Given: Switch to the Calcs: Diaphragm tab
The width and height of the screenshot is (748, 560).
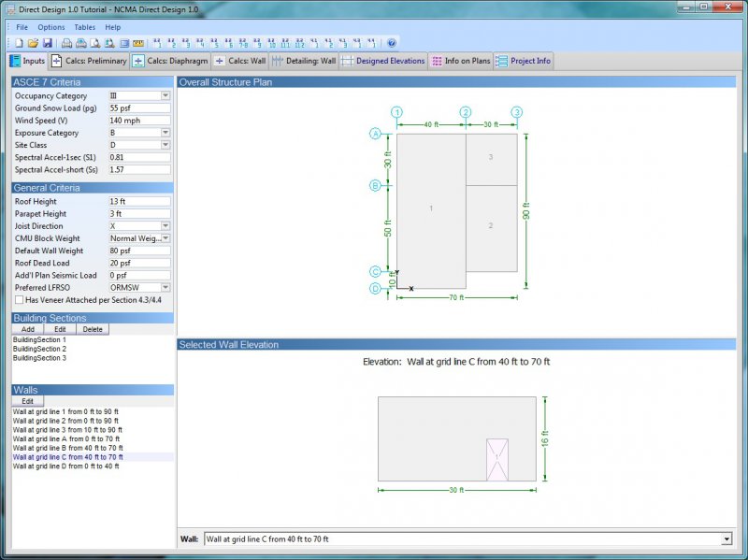Looking at the screenshot, I should 170,61.
